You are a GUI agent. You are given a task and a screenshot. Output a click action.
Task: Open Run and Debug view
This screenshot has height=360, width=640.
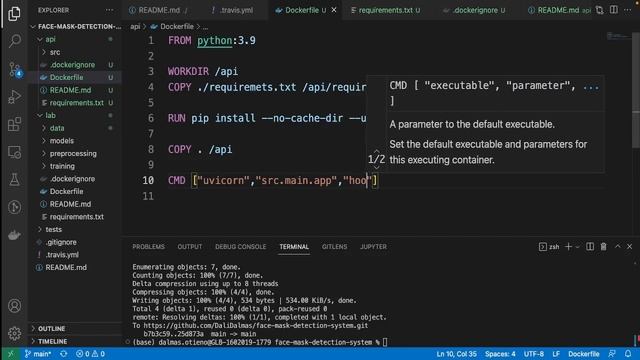14,97
